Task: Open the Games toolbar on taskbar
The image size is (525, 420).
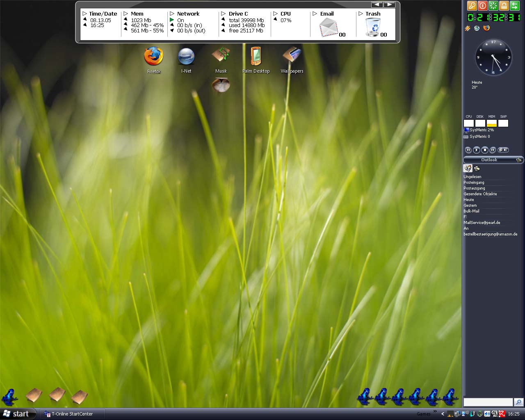Action: [x=424, y=414]
